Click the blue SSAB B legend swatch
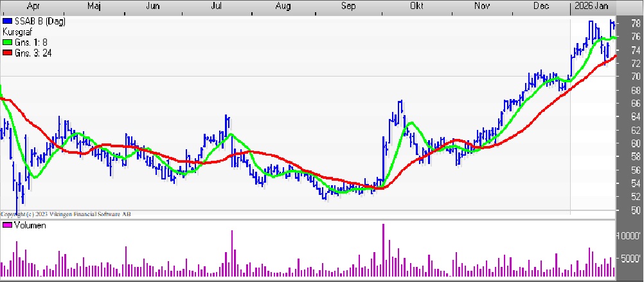Viewport: 644px width, 283px height. (6, 22)
